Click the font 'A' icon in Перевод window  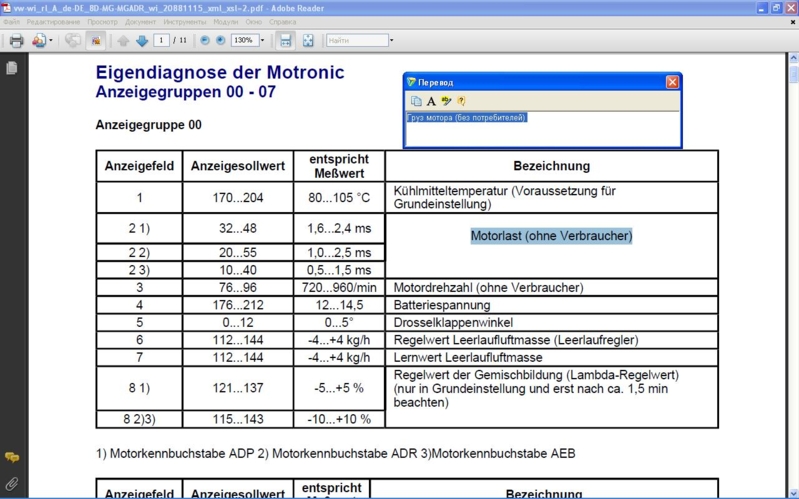pos(431,101)
